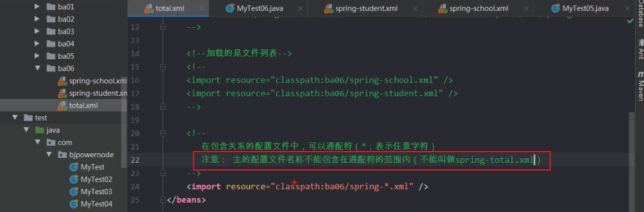Image resolution: width=644 pixels, height=212 pixels.
Task: Click the ba01 folder icon
Action: [x=50, y=7]
